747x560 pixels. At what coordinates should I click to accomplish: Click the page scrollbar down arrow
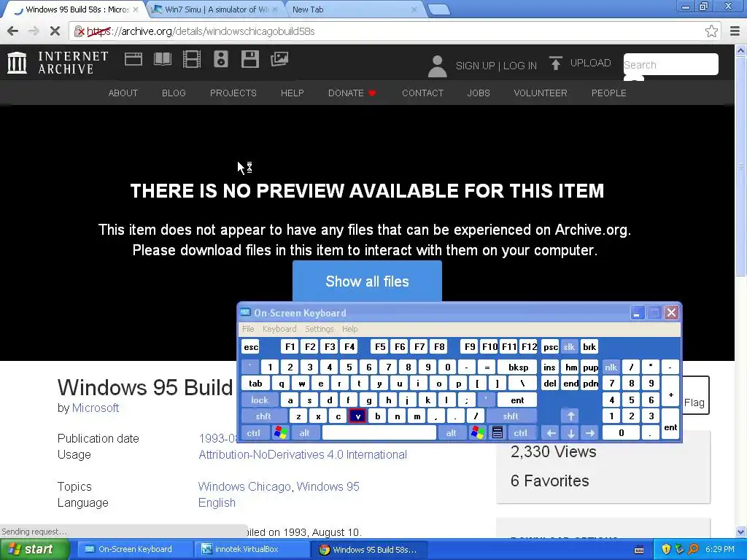741,532
